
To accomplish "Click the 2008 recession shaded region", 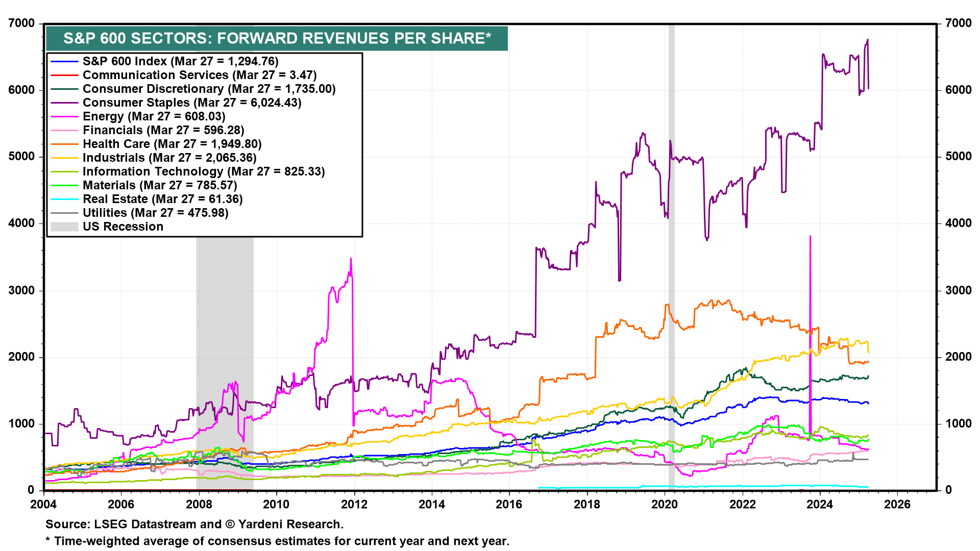I will point(225,316).
